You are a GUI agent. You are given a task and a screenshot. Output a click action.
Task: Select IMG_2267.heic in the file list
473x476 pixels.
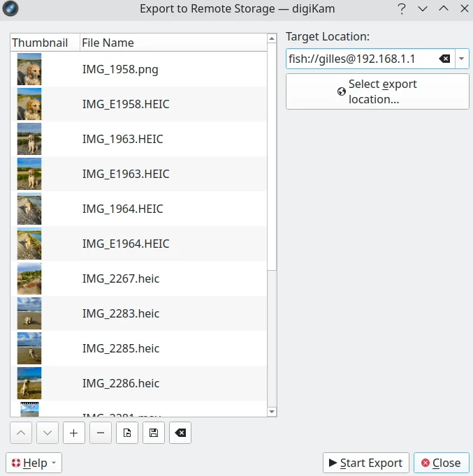(121, 278)
